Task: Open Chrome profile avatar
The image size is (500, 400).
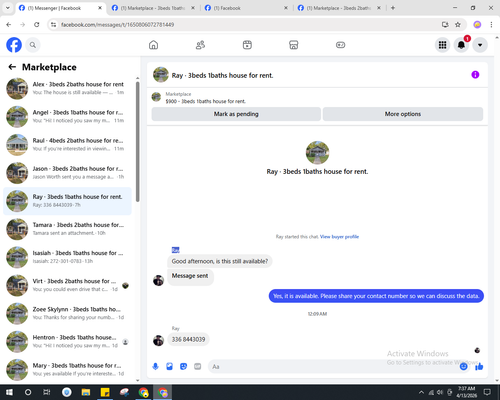Action: coord(477,25)
